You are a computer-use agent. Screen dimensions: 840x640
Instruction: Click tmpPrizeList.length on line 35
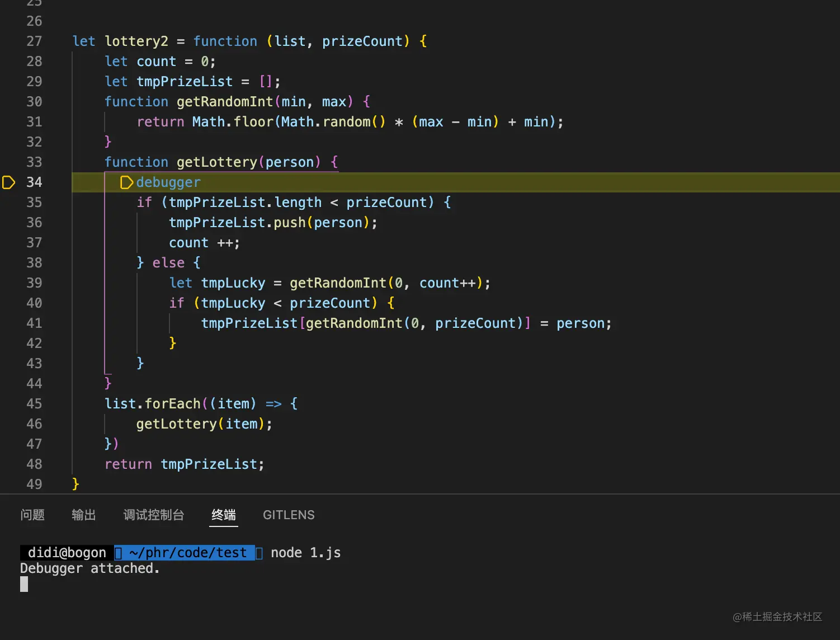pos(246,203)
